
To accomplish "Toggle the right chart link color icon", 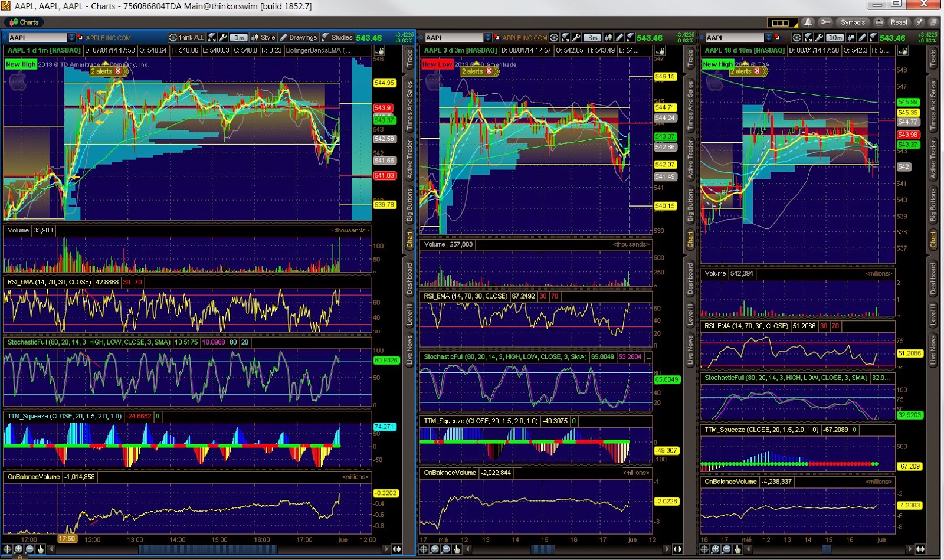I will [777, 38].
